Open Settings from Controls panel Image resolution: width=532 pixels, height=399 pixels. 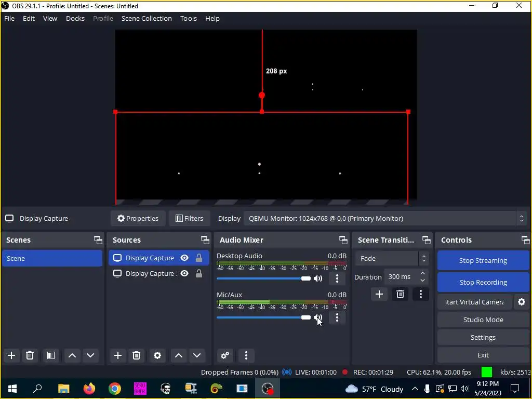tap(483, 337)
